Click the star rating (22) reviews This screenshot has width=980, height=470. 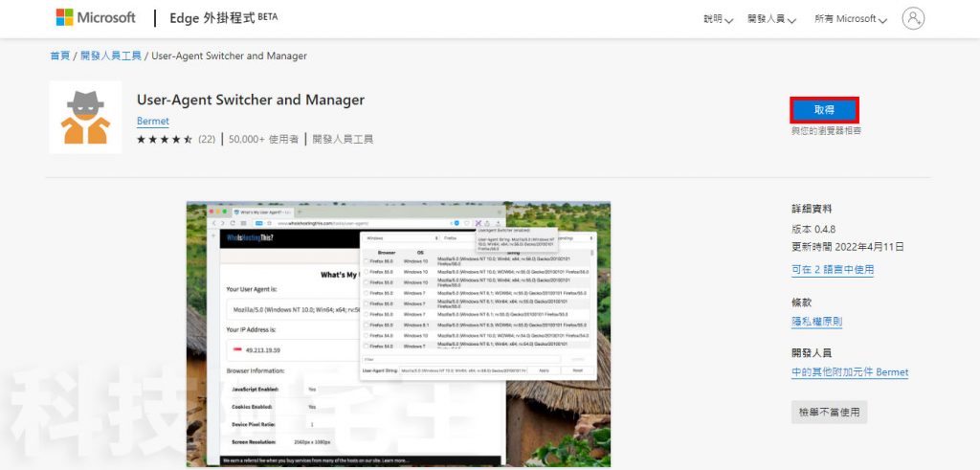click(176, 140)
